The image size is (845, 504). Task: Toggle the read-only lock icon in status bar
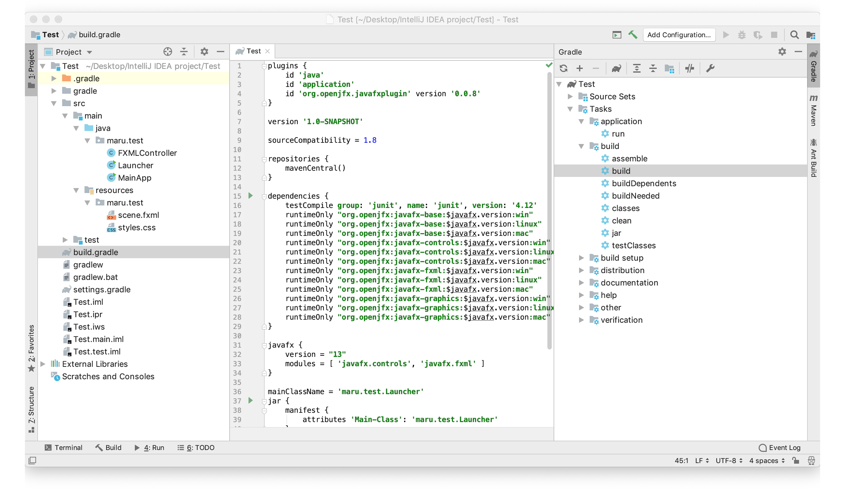(796, 461)
